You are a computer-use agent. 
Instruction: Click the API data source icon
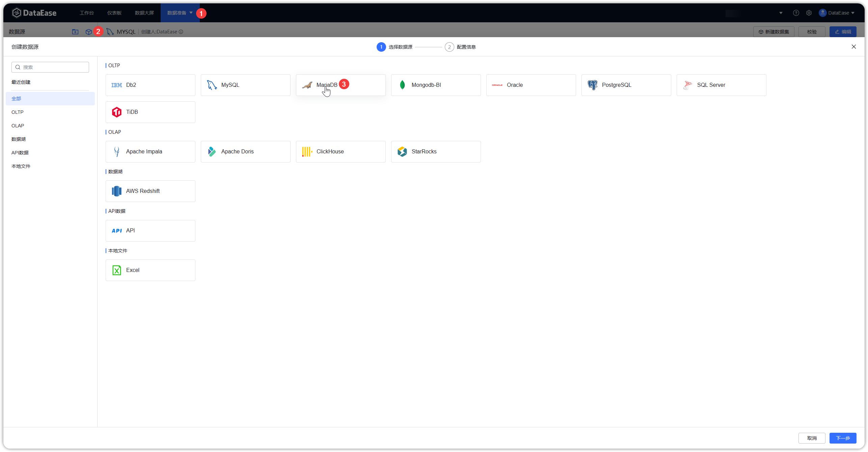coord(116,230)
